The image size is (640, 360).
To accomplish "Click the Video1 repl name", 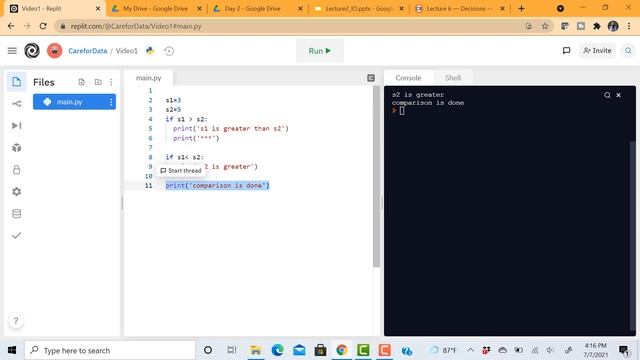I will pyautogui.click(x=127, y=51).
